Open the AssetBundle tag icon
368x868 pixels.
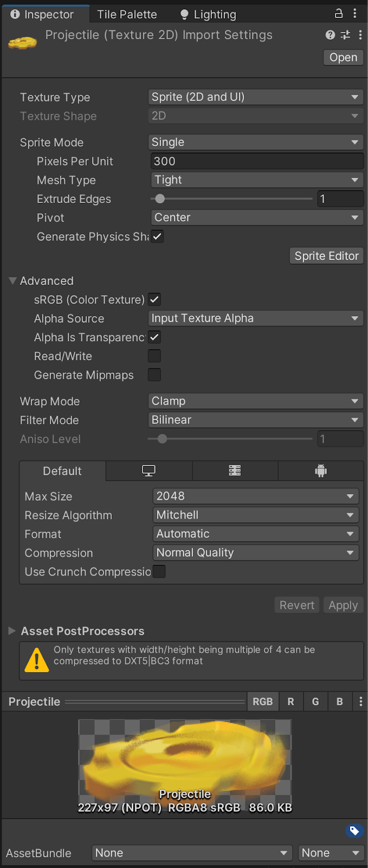click(354, 831)
